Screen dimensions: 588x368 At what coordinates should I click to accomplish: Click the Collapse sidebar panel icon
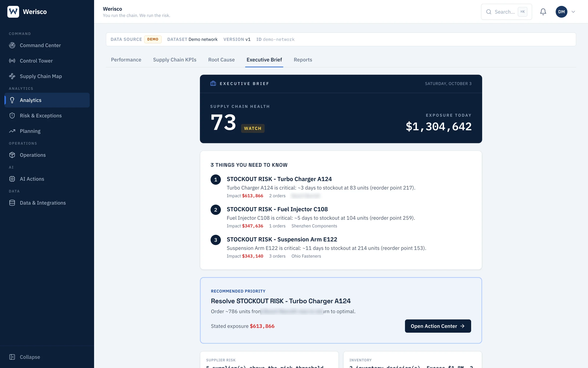tap(12, 357)
